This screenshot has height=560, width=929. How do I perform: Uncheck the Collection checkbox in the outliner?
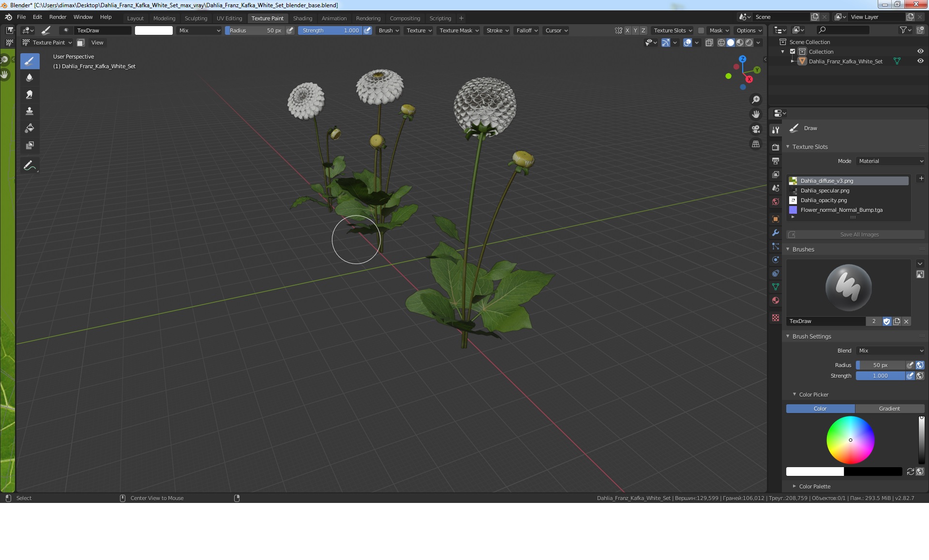793,52
